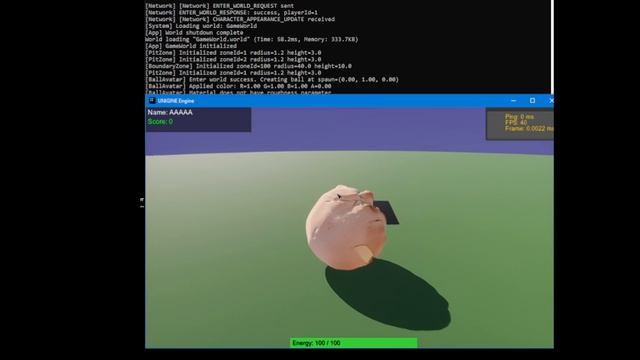Close the UNIGINE Engine window

point(551,100)
